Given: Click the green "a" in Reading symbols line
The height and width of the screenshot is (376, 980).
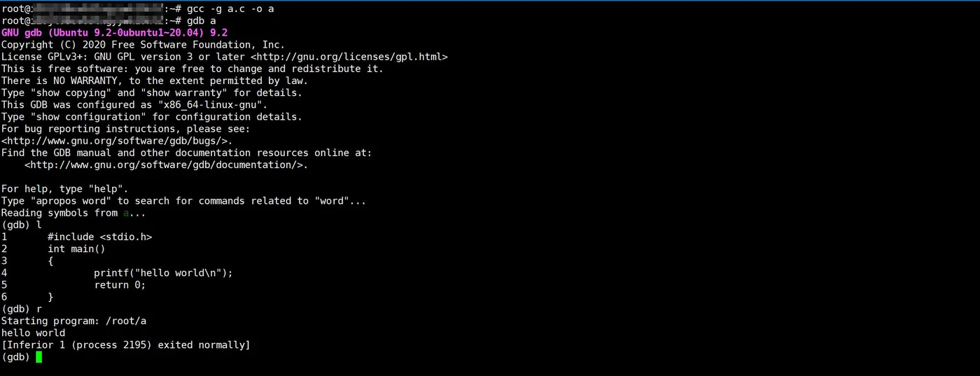Looking at the screenshot, I should [126, 213].
